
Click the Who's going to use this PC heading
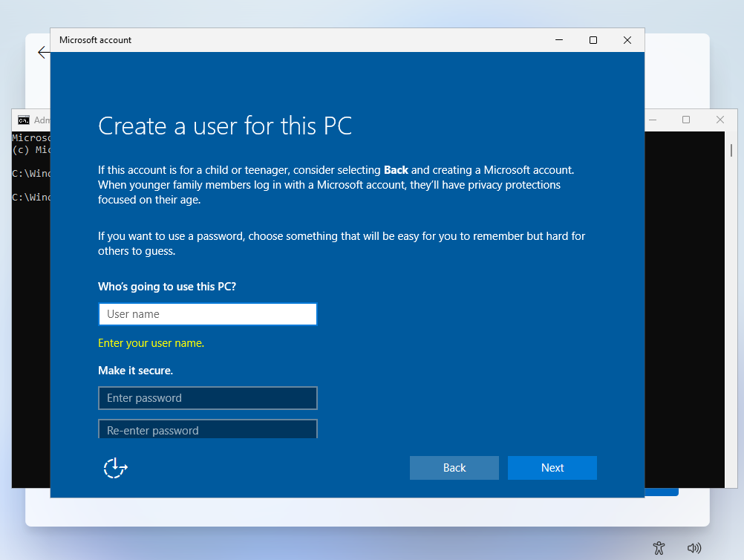165,286
